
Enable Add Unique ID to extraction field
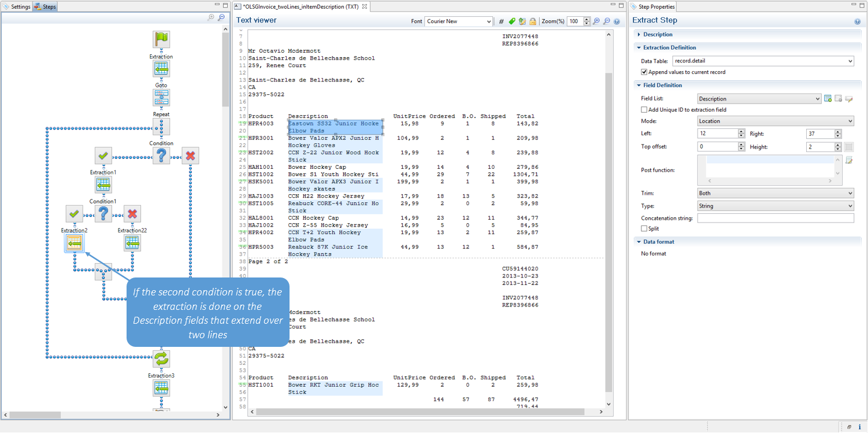tap(644, 110)
